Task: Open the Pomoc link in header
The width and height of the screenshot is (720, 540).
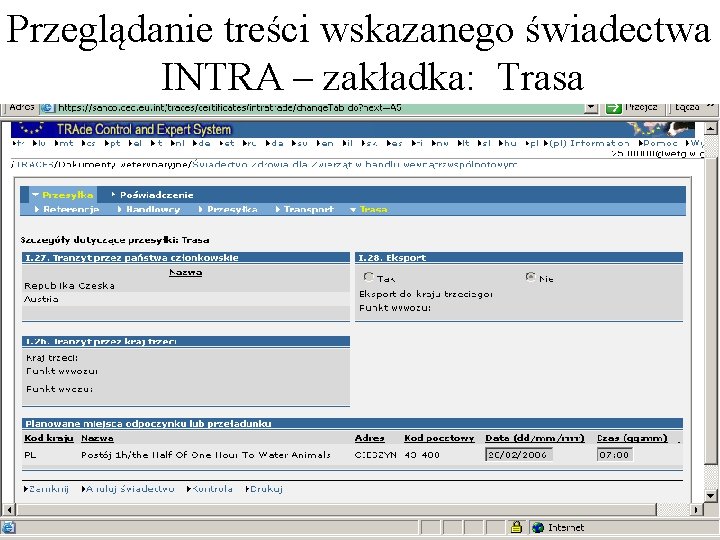Action: tap(658, 143)
